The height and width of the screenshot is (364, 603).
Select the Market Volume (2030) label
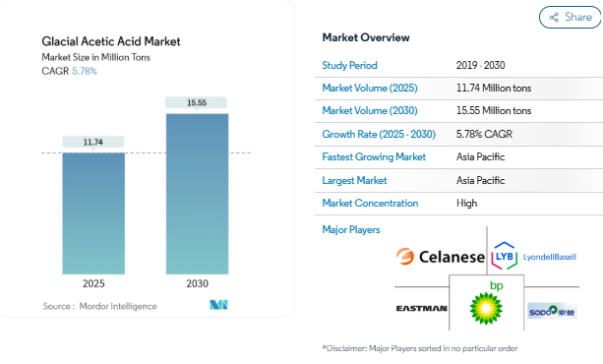coord(370,111)
